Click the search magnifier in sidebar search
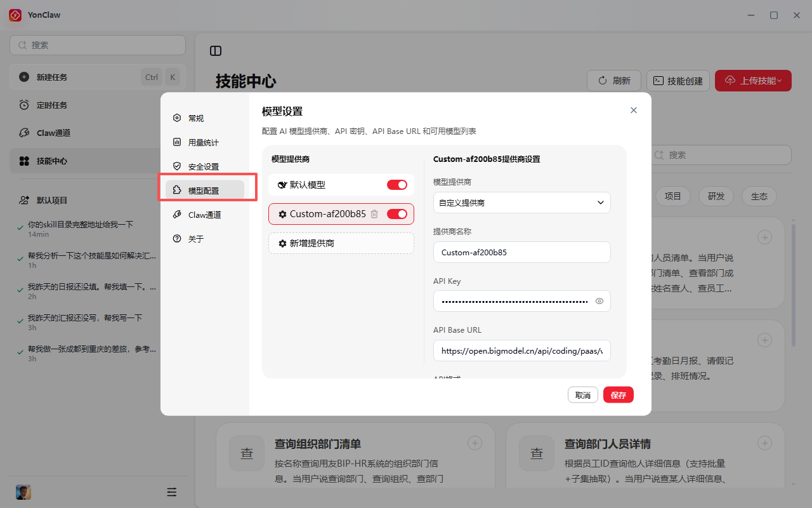 point(23,45)
